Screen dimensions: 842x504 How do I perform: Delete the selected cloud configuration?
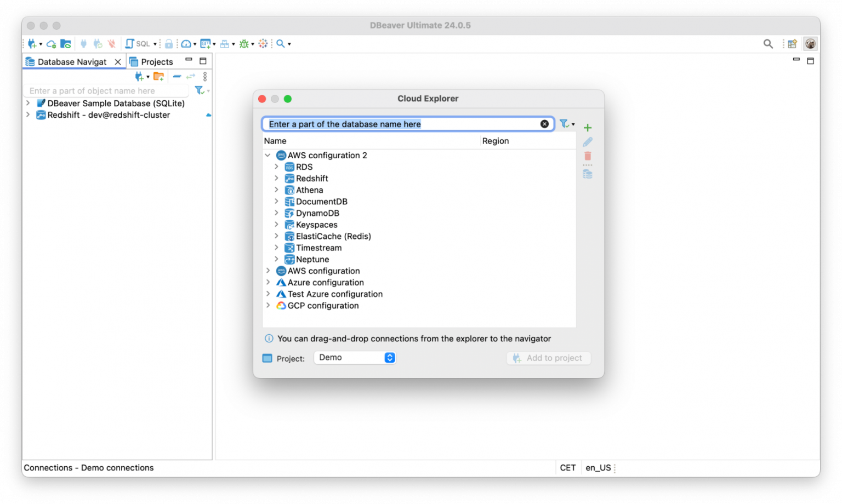coord(587,156)
